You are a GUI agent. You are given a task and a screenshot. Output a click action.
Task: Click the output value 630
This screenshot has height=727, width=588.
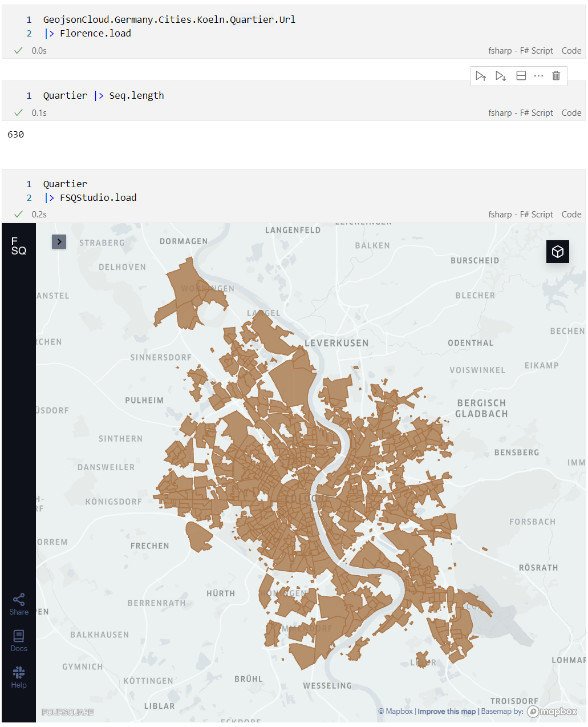[16, 135]
